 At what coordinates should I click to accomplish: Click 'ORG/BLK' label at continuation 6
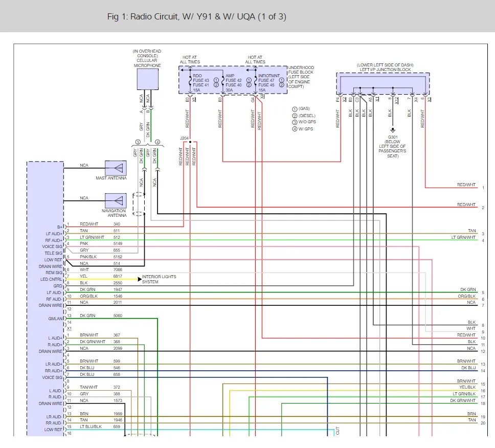click(466, 296)
